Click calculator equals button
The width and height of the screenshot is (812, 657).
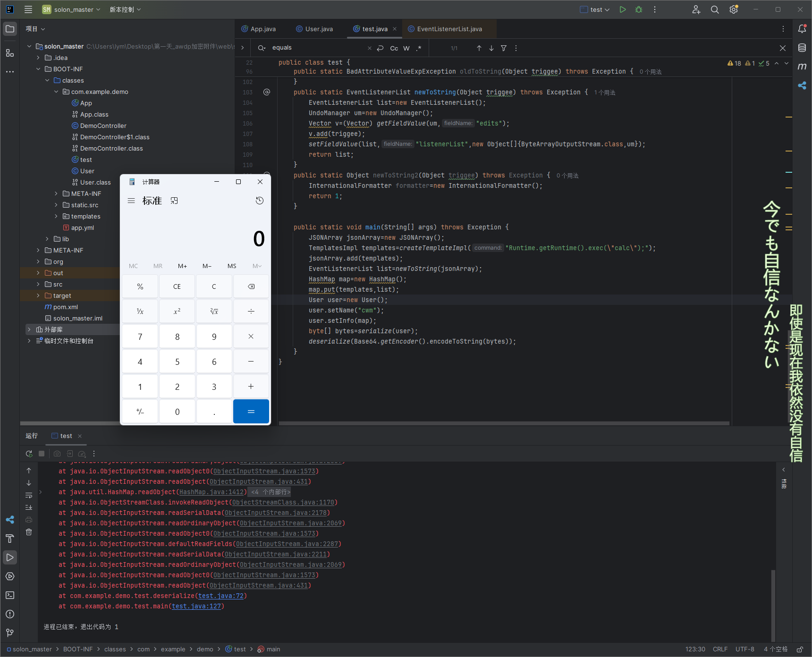click(x=251, y=411)
